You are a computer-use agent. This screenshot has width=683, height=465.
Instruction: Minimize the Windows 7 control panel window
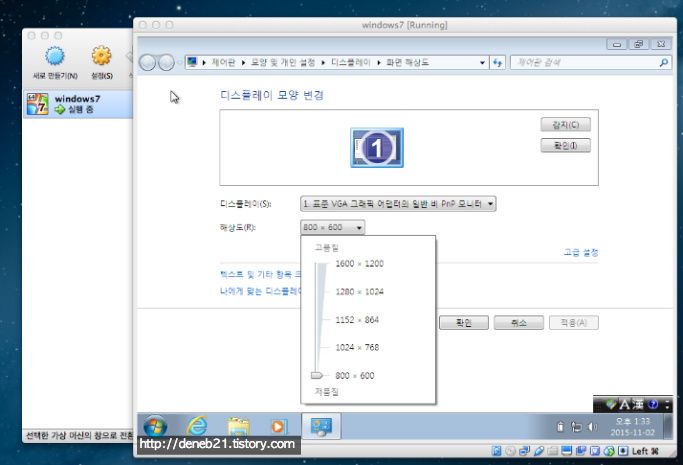coord(617,44)
